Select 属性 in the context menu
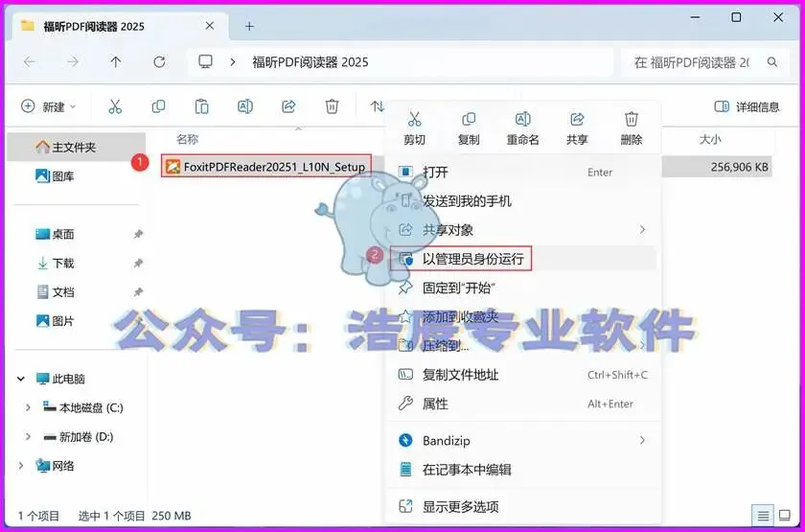The image size is (805, 532). (522, 404)
